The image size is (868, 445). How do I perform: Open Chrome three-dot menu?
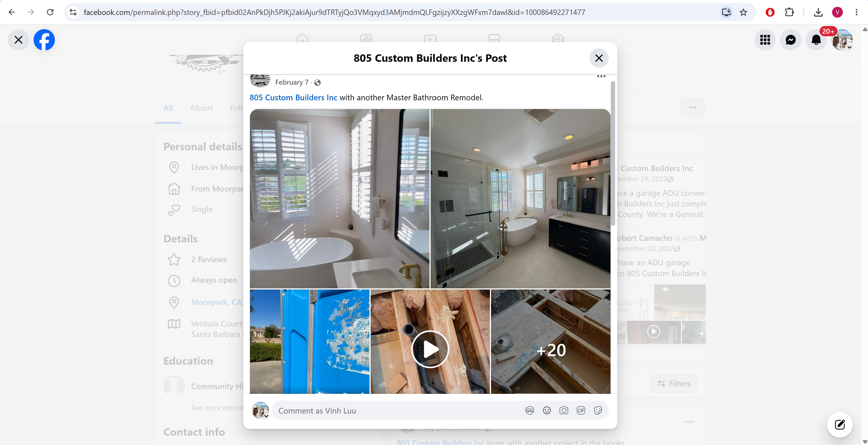pos(856,12)
